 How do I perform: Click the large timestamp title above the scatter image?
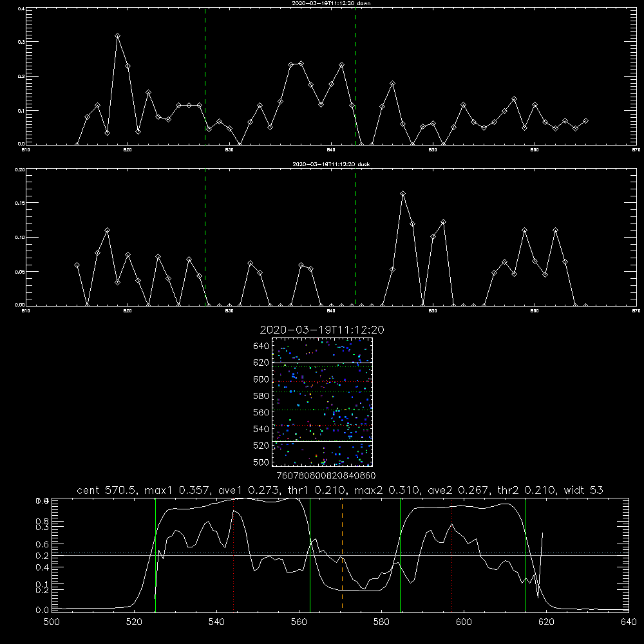pos(322,330)
